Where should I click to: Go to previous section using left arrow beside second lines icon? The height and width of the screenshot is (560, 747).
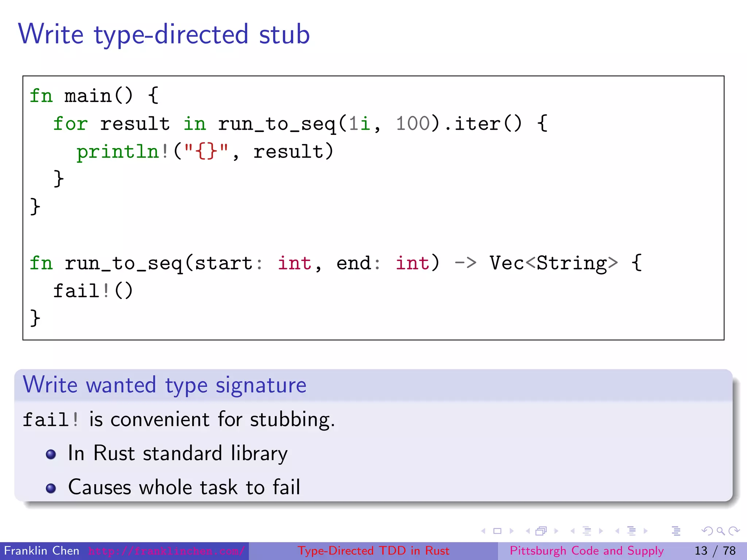(x=617, y=531)
